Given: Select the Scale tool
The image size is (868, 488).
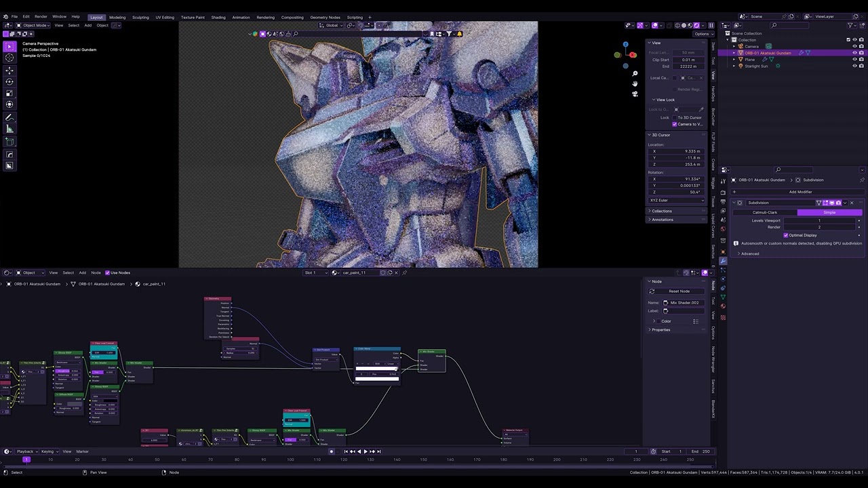Looking at the screenshot, I should (x=9, y=93).
